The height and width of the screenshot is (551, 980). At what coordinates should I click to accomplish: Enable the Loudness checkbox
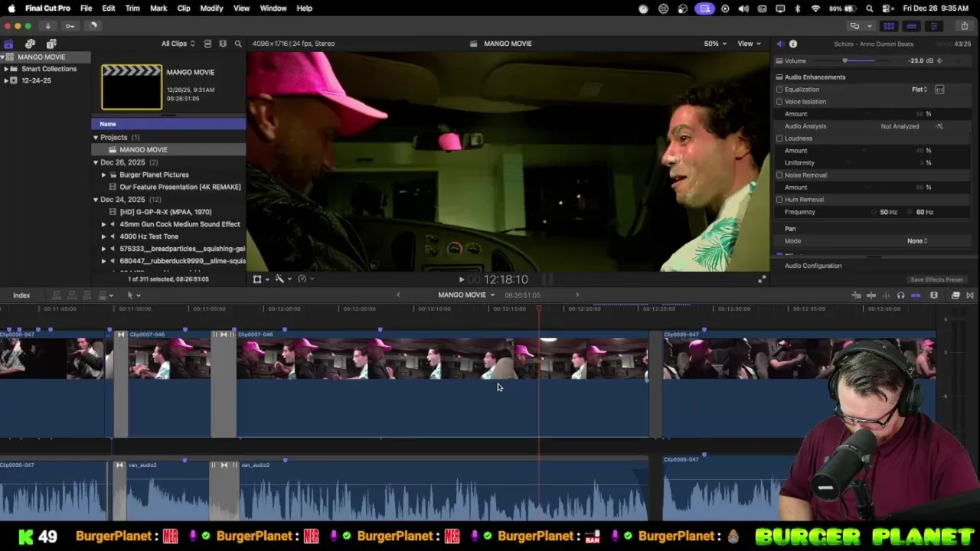pos(779,139)
